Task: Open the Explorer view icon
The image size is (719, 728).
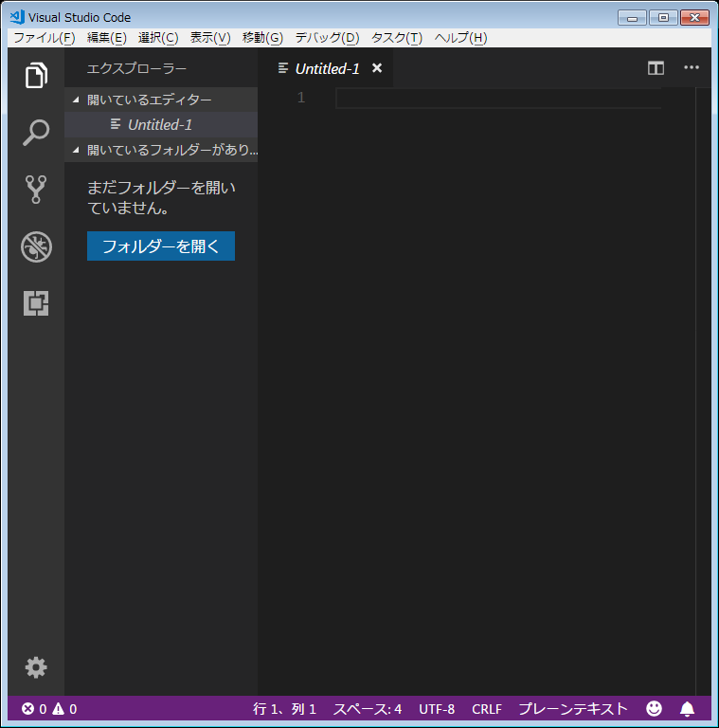Action: pyautogui.click(x=36, y=75)
